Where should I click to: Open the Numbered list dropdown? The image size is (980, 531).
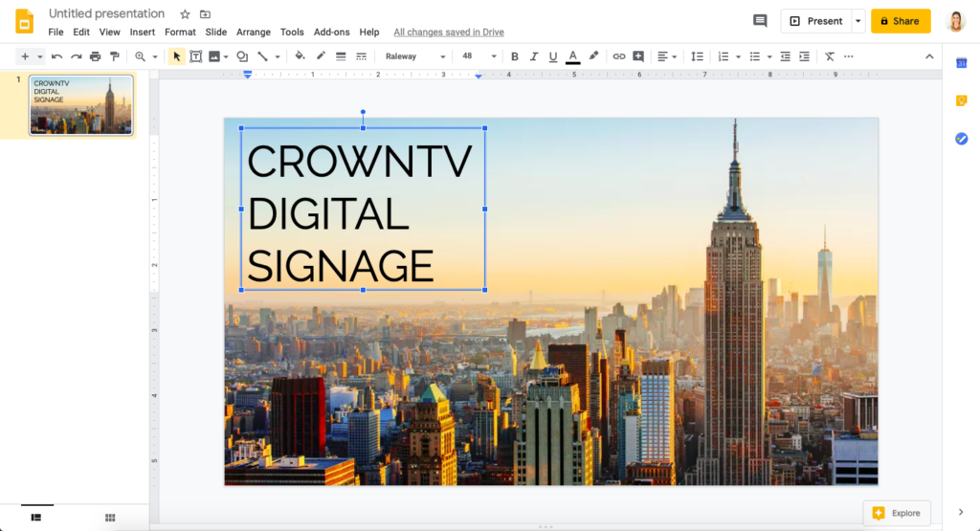[x=728, y=56]
